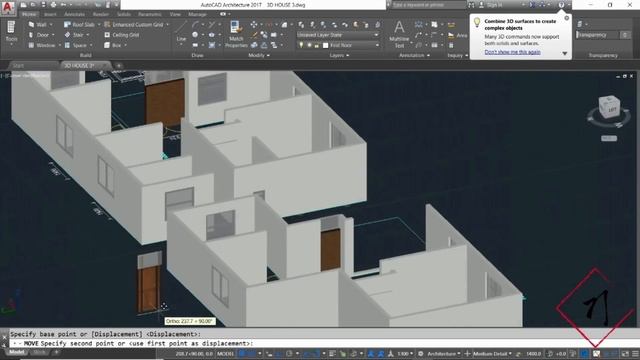Screen dimensions: 640x360
Task: Open the Annotate ribbon tab
Action: 74,14
